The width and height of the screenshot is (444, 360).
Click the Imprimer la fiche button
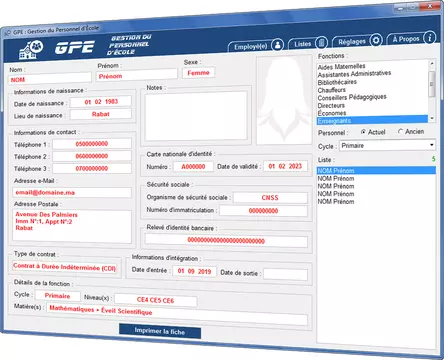click(x=160, y=331)
